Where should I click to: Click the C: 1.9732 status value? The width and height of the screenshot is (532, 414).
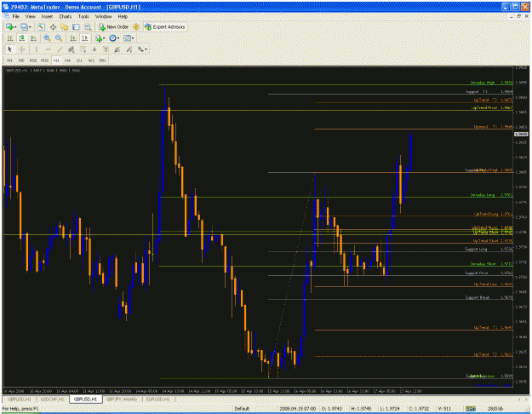click(x=420, y=409)
